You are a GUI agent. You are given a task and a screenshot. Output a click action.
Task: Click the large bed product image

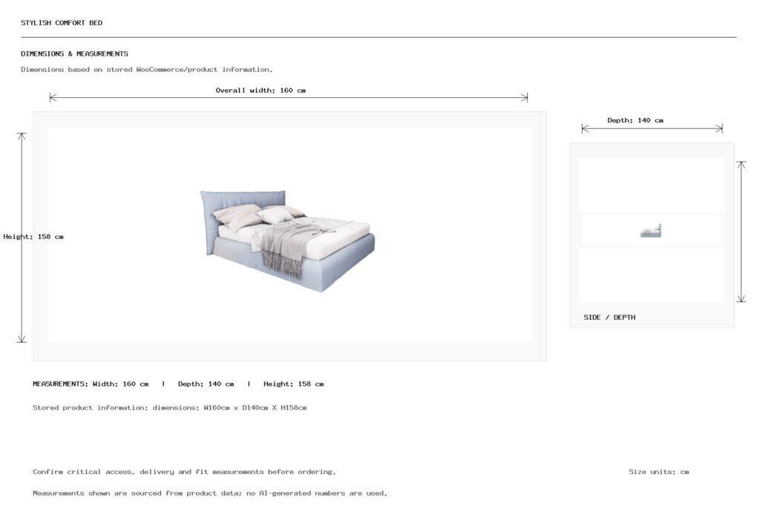point(288,241)
